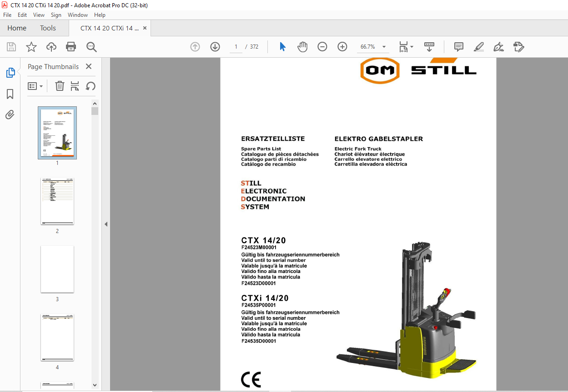Close the Page Thumbnails panel
This screenshot has width=568, height=392.
pos(89,66)
